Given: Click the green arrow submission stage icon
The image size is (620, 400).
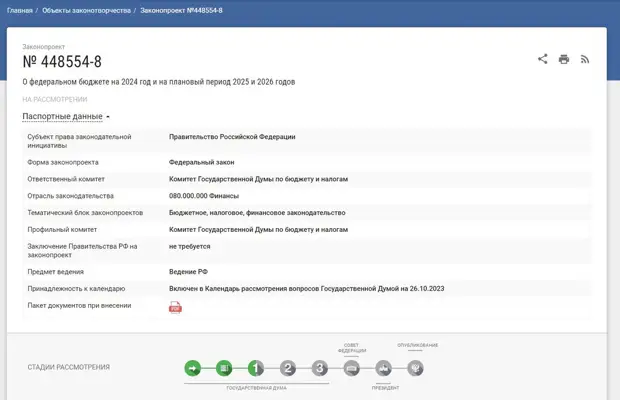Looking at the screenshot, I should pos(193,368).
